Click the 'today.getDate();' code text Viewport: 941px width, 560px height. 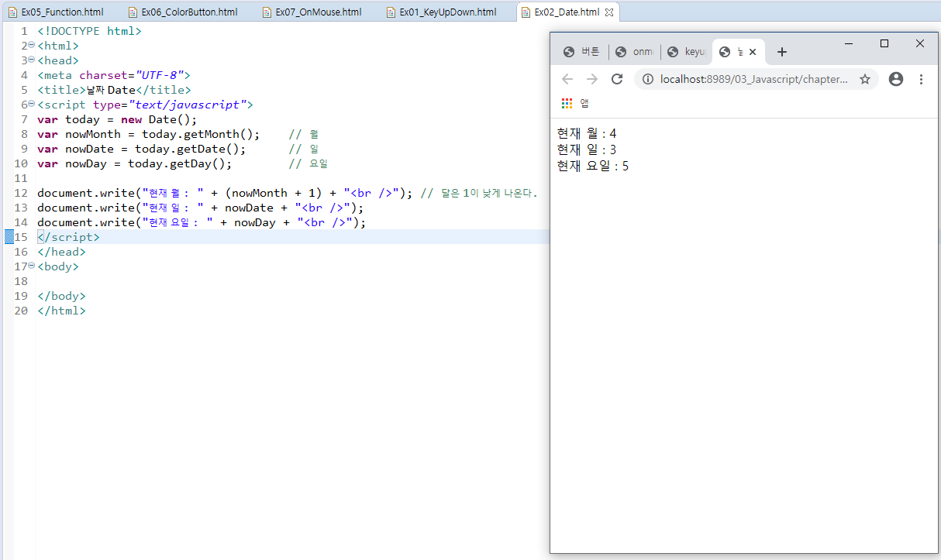coord(191,149)
